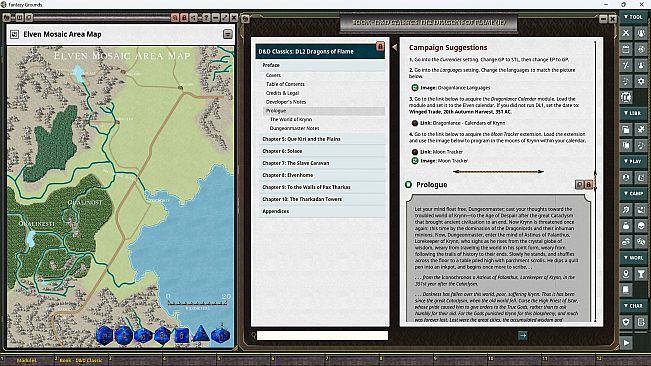Open the chalice icon under WORL header
The width and height of the screenshot is (651, 366).
coord(641,274)
